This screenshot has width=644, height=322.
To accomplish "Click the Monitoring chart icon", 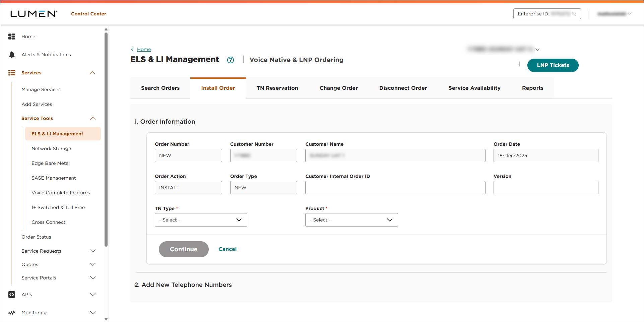I will coord(12,313).
